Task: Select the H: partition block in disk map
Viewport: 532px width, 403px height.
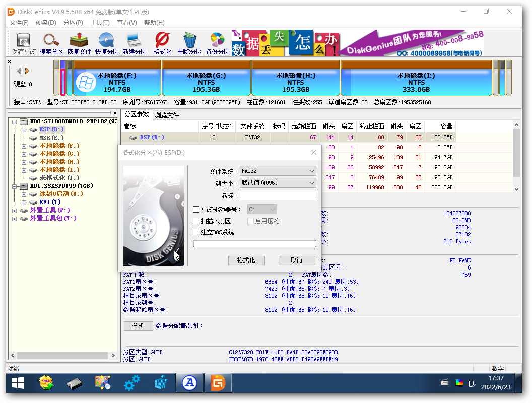Action: (296, 79)
